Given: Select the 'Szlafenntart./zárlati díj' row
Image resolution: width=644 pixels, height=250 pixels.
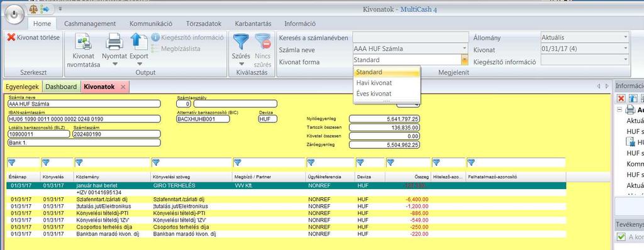Looking at the screenshot, I should pyautogui.click(x=286, y=199).
